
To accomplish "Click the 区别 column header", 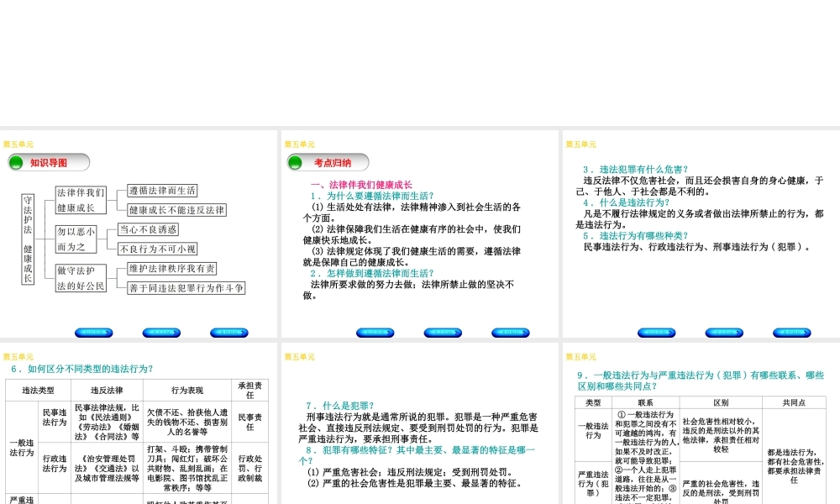I will click(x=721, y=402).
